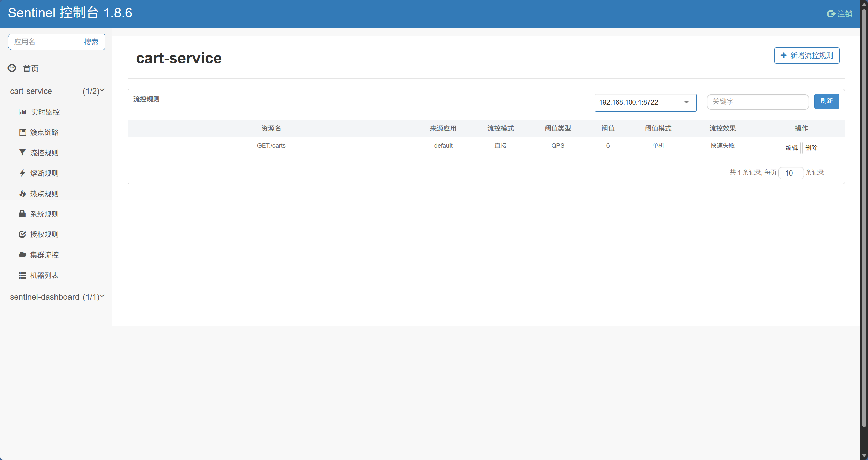Click the list icon for 机器列表

(22, 275)
